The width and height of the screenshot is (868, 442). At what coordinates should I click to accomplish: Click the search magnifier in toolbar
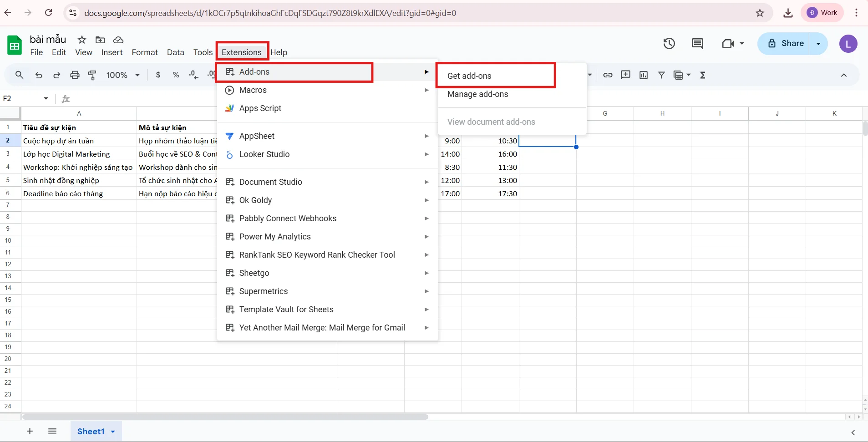coord(19,75)
